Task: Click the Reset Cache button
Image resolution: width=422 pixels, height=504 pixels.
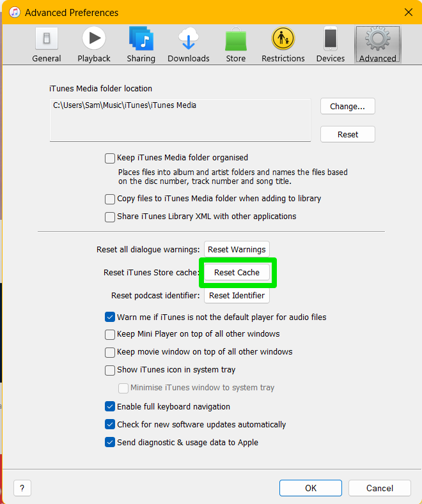Action: point(237,273)
